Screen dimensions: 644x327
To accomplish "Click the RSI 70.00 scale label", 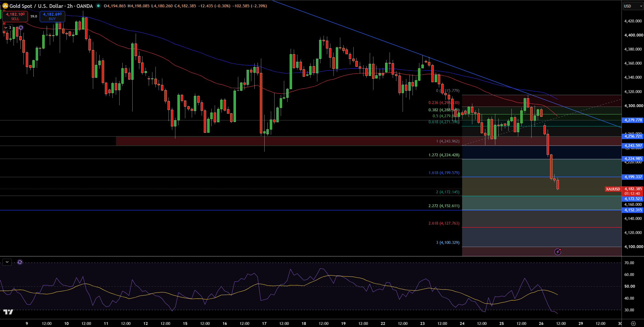I will [x=629, y=263].
